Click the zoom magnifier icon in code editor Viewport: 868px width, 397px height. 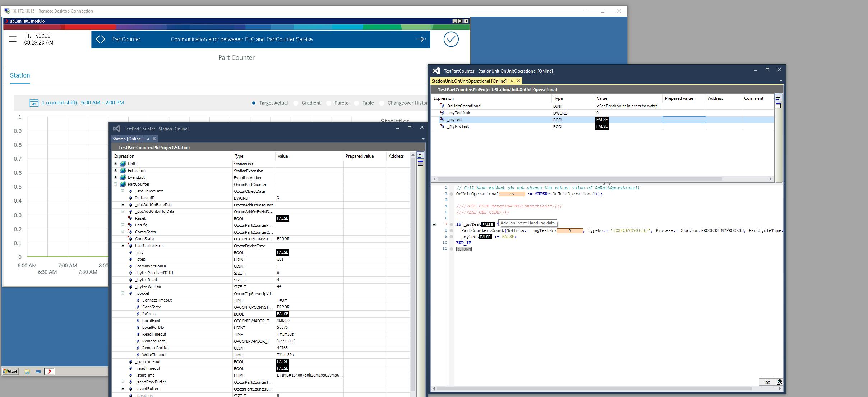[779, 382]
